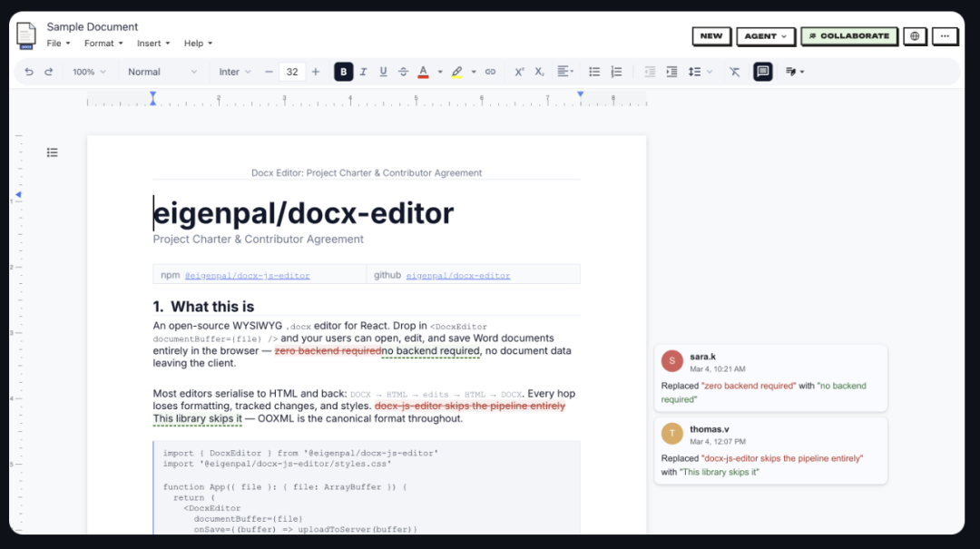Screen dimensions: 980x549
Task: Undo the last edit
Action: coord(29,72)
